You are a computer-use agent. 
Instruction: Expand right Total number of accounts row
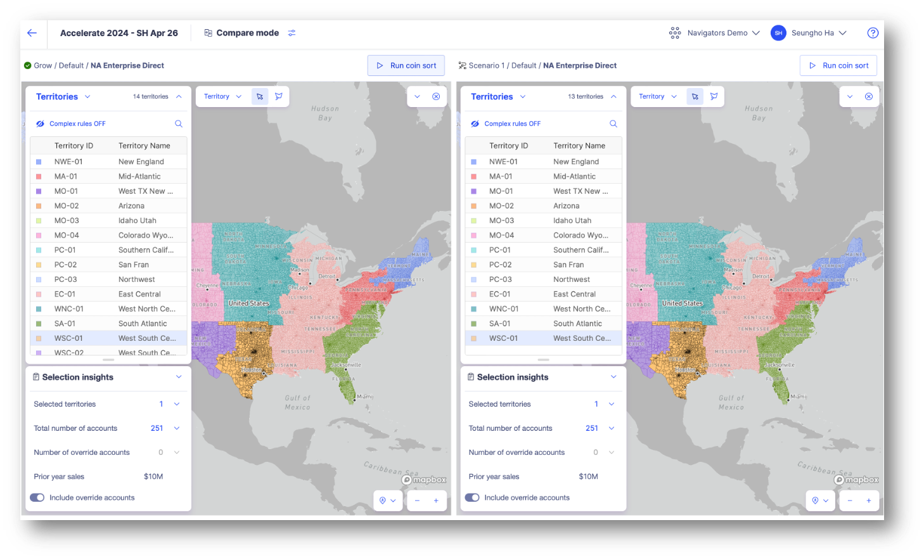tap(612, 428)
